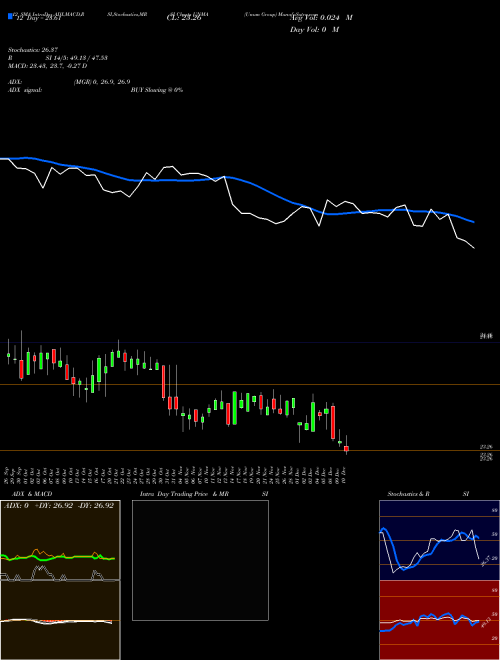
Task: Click the '10 Dec' last date axis label
Action: pyautogui.click(x=345, y=474)
